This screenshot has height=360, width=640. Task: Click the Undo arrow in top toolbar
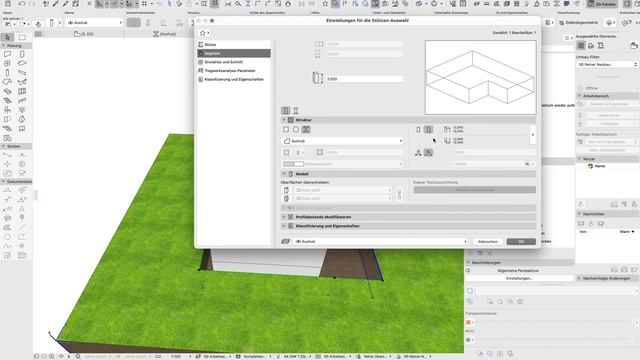[x=22, y=4]
